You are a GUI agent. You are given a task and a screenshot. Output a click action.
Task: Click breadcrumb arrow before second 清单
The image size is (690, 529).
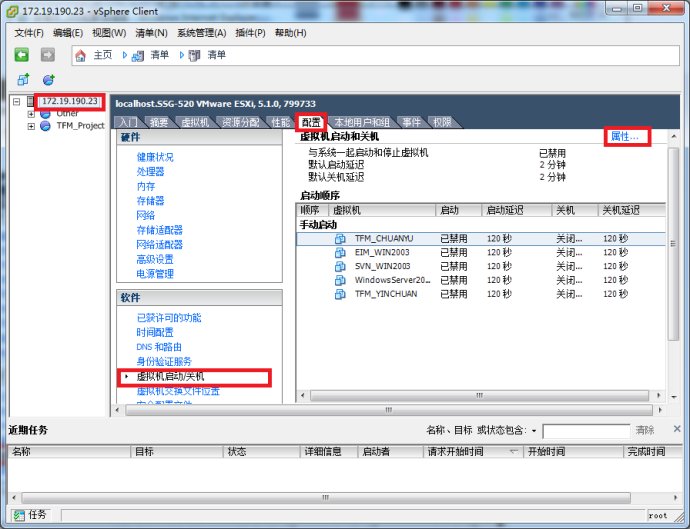coord(181,55)
